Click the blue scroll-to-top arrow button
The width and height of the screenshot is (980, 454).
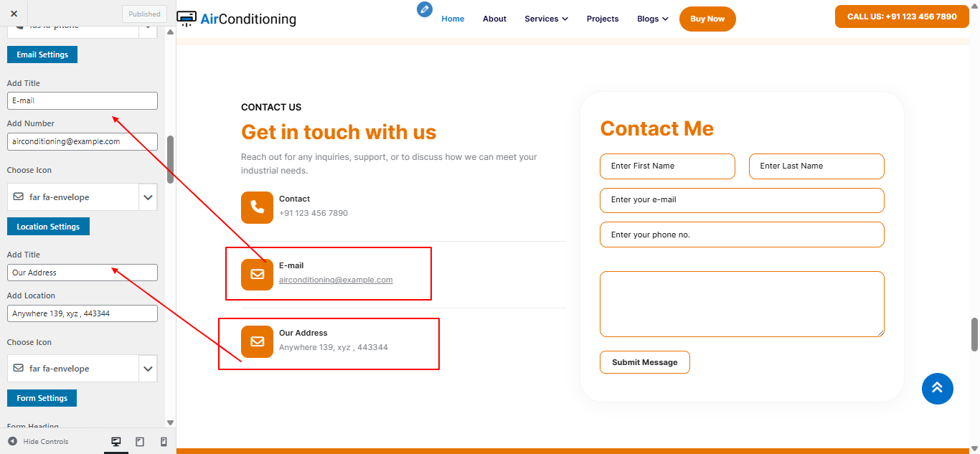tap(938, 389)
